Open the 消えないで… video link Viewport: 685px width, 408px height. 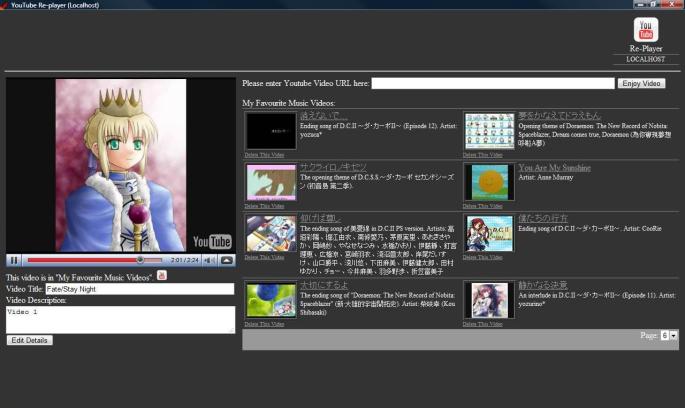[x=324, y=116]
